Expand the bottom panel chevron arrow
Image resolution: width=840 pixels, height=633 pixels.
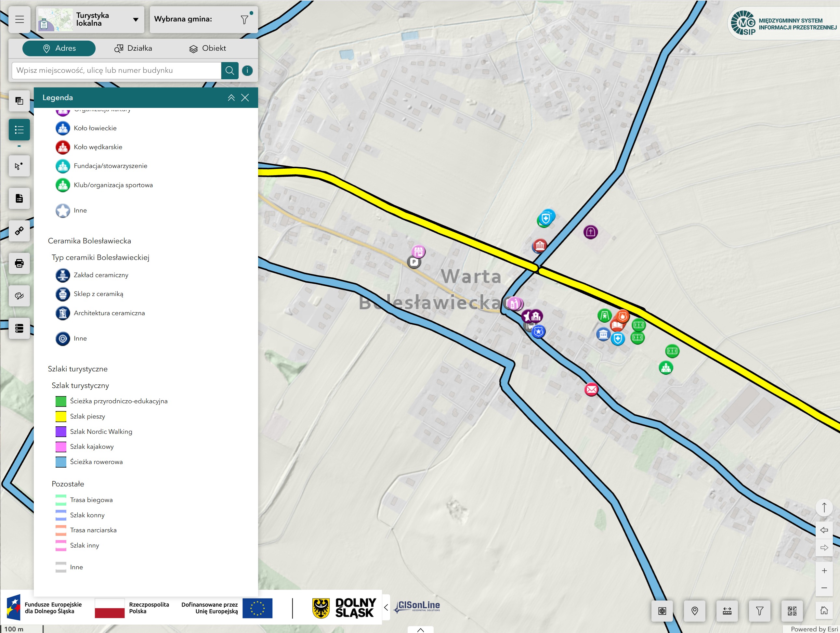tap(420, 629)
